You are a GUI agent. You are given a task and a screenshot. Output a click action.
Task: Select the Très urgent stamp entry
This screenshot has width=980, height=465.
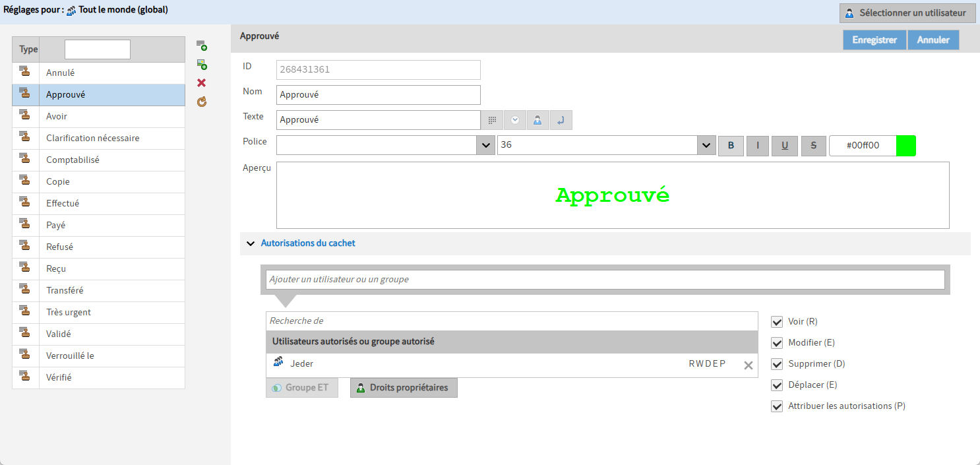pos(69,312)
